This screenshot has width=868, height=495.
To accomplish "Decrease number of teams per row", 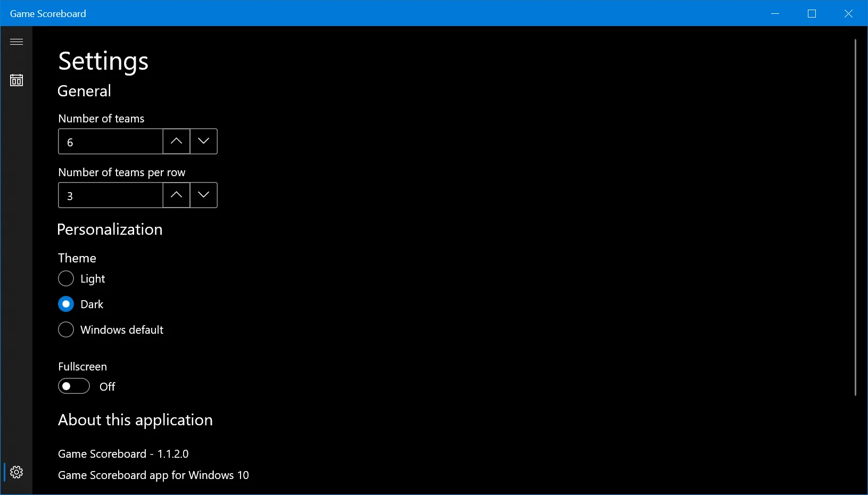I will pos(203,195).
